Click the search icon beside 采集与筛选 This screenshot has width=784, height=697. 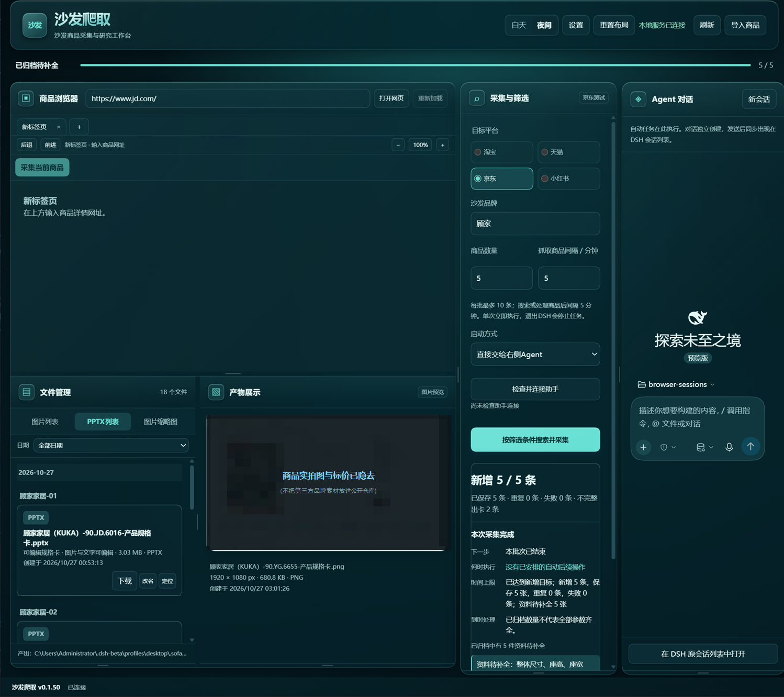[477, 98]
